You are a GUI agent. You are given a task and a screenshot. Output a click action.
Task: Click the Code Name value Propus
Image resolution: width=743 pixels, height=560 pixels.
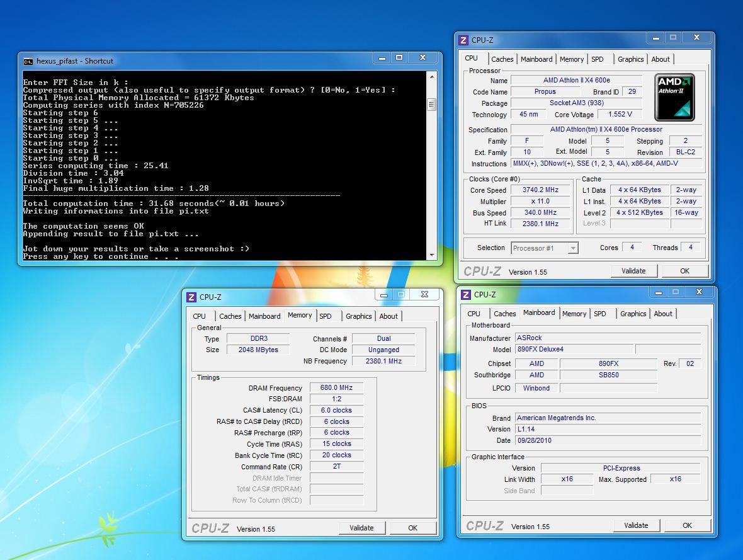click(x=545, y=92)
